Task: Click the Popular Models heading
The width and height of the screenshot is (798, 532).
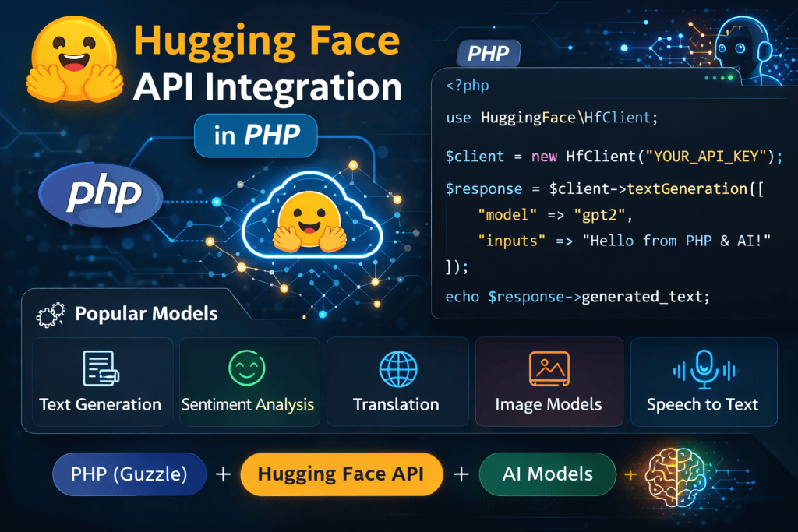Action: [147, 314]
